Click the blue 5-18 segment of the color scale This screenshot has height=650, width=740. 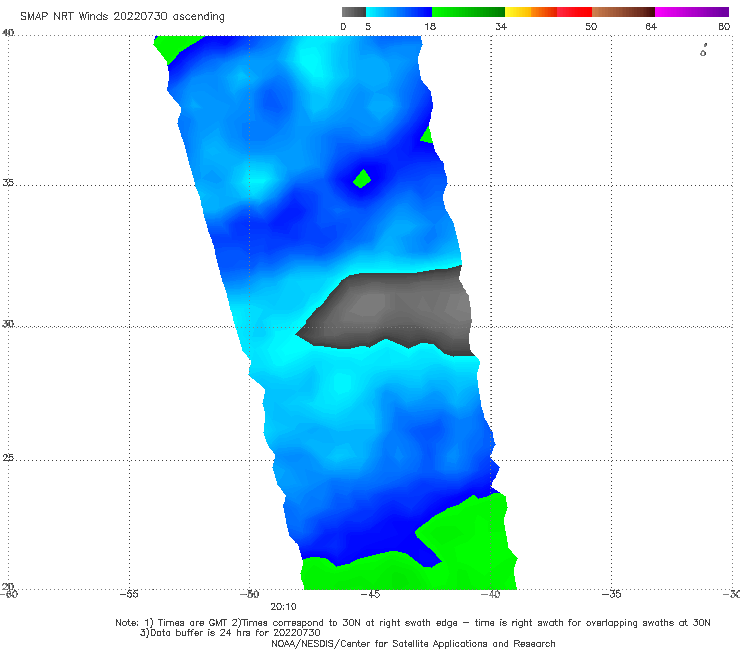point(399,12)
